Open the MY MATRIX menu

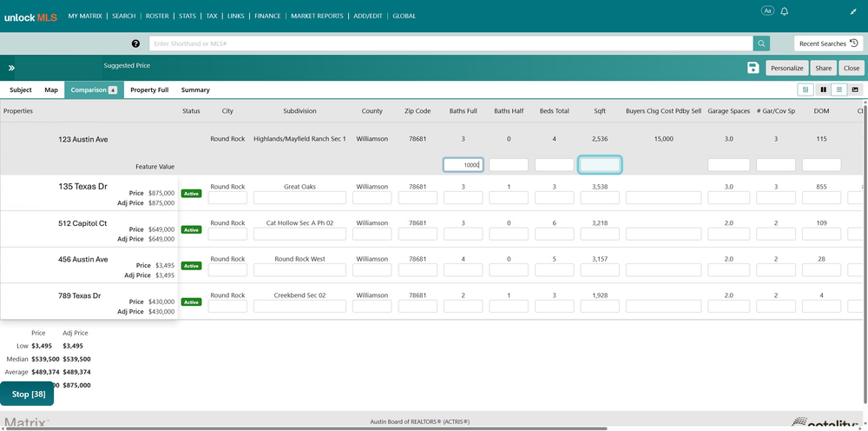(x=85, y=16)
